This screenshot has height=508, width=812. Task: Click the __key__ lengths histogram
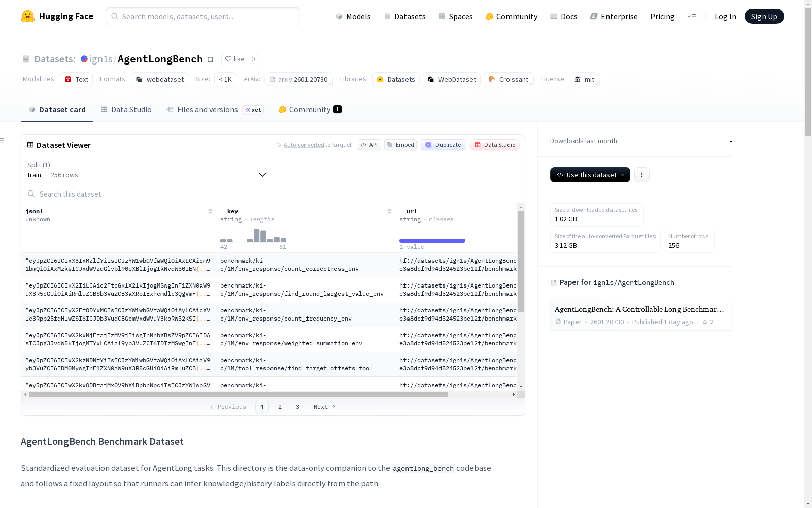(x=253, y=235)
